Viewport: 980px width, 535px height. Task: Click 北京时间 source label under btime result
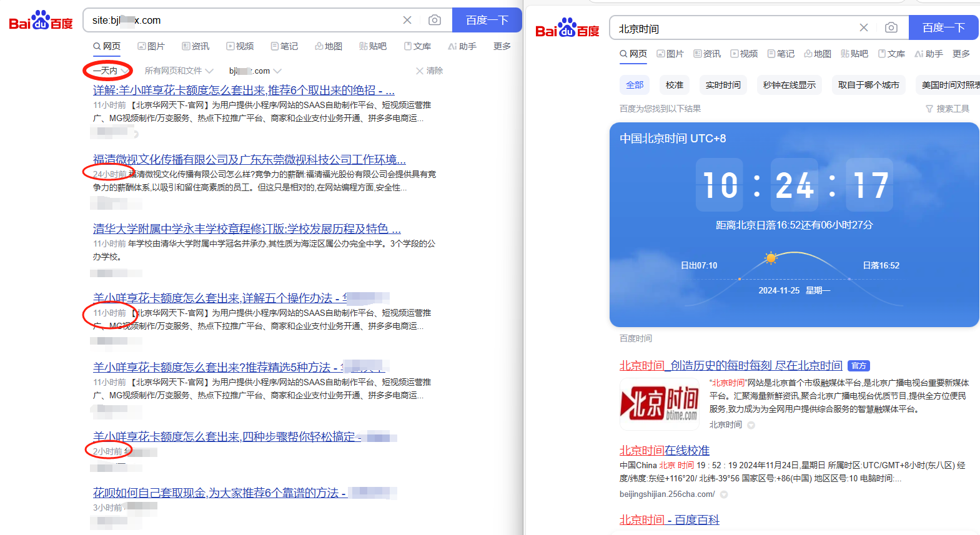point(726,425)
